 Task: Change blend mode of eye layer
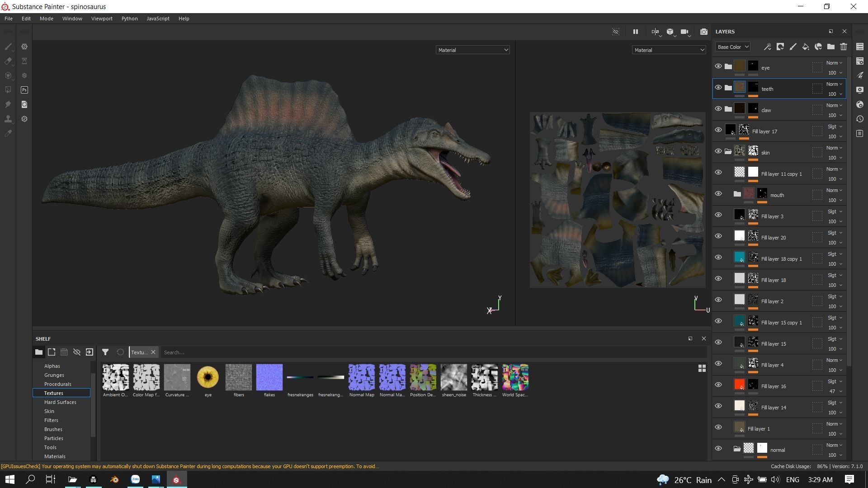click(834, 63)
